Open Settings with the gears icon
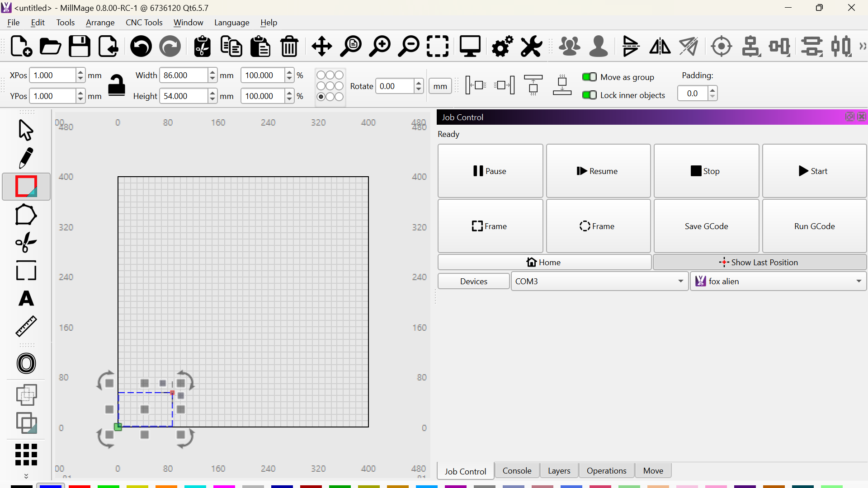Viewport: 868px width, 488px height. pos(502,47)
